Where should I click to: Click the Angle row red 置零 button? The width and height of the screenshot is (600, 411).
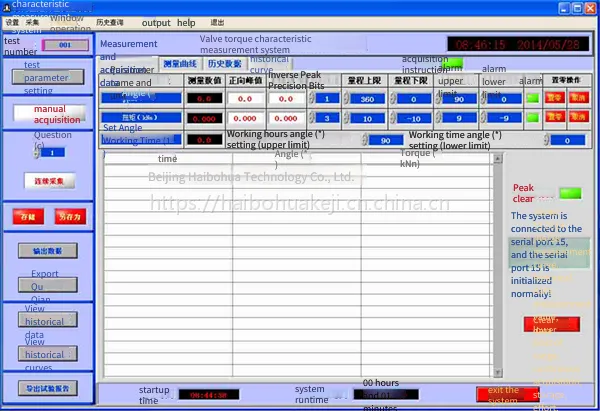554,98
